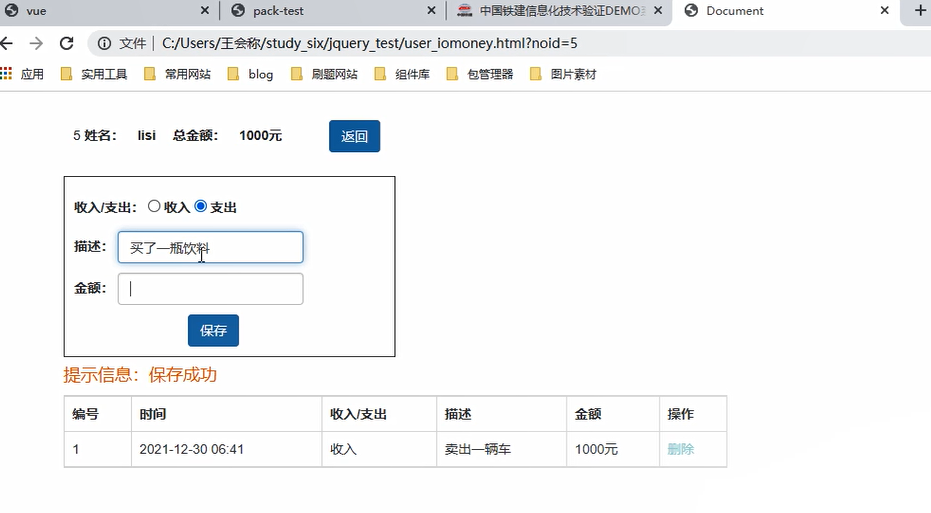The image size is (931, 513).
Task: Open the 组件库 bookmark folder
Action: point(402,74)
